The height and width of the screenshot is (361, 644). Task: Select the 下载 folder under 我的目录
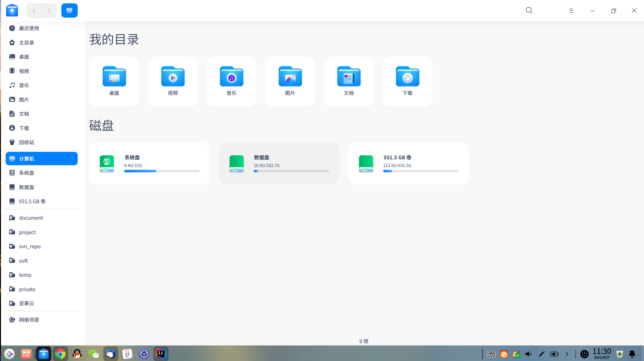[407, 82]
